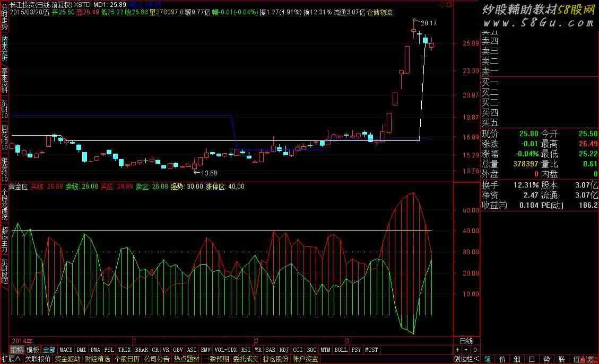Switch indicator to MACD
The width and height of the screenshot is (599, 364).
(x=66, y=350)
